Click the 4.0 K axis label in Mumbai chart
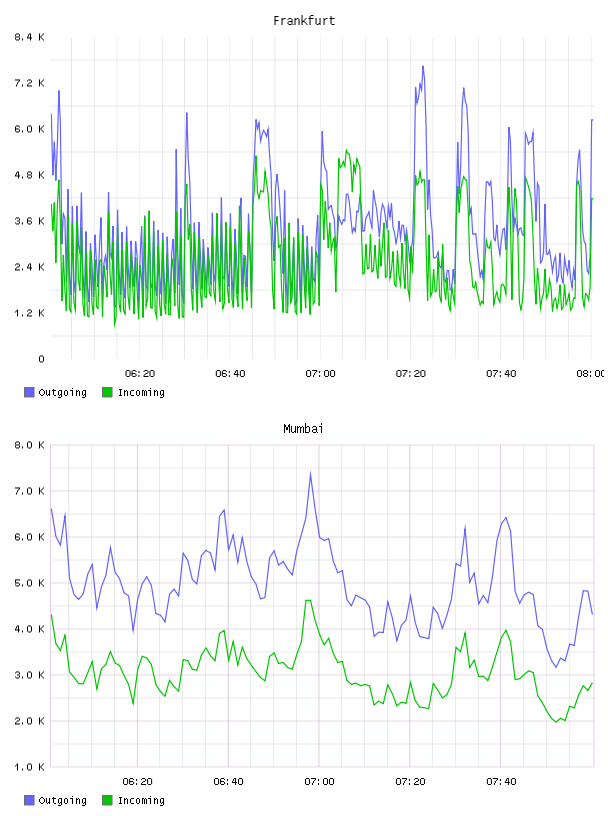 (x=29, y=629)
